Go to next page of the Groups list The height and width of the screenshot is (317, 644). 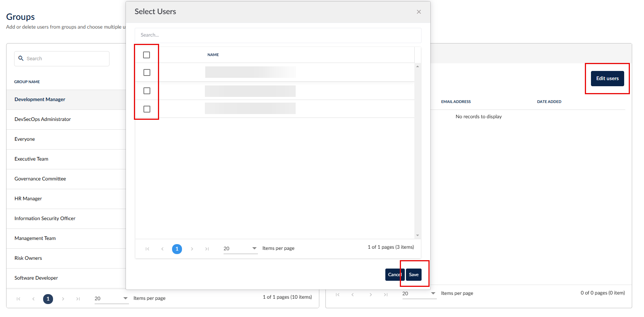click(x=63, y=299)
